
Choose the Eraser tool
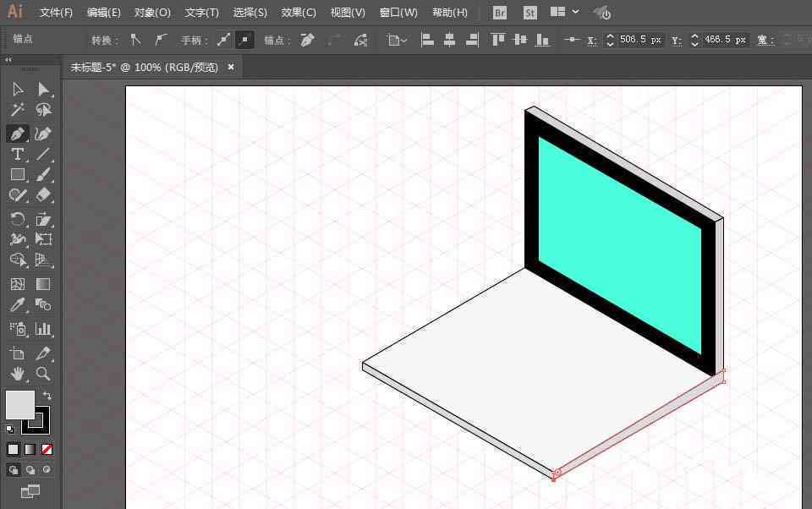pyautogui.click(x=43, y=195)
